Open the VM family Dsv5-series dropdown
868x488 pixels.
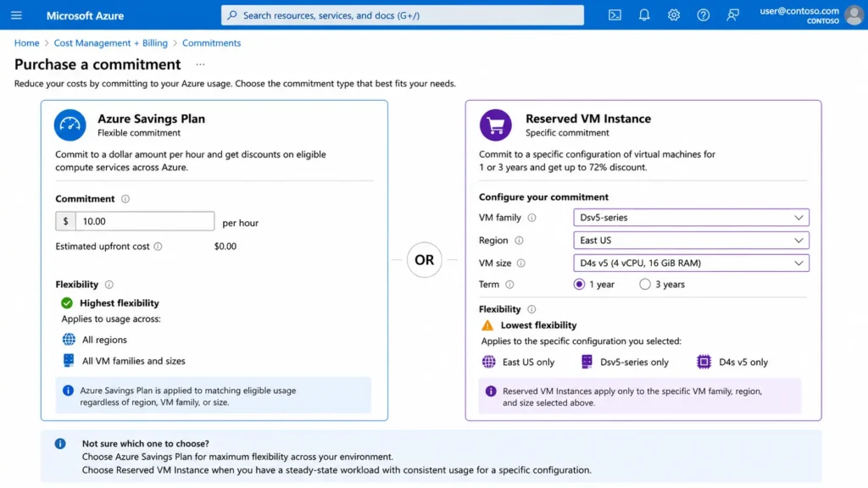point(691,218)
